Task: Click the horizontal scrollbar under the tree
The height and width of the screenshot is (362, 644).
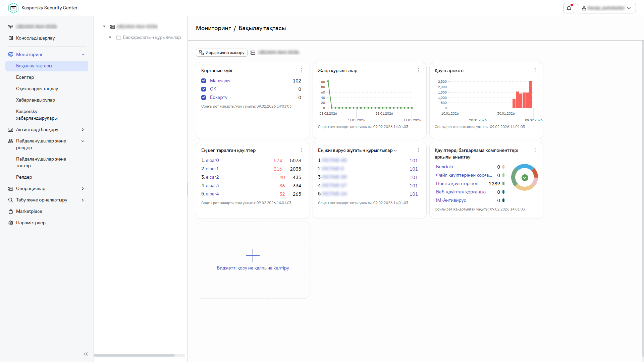Action: click(134, 355)
